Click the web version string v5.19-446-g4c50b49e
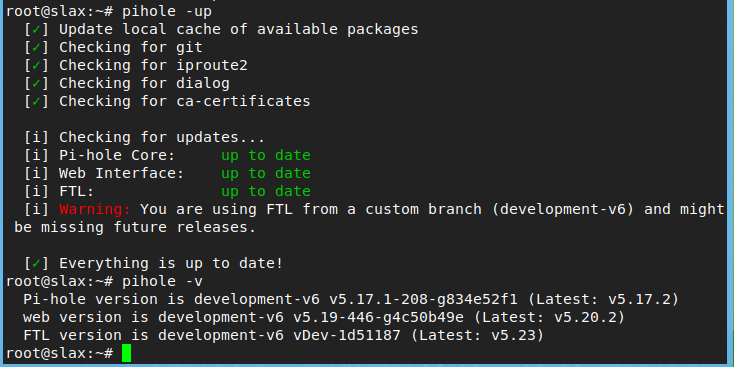 click(x=379, y=317)
